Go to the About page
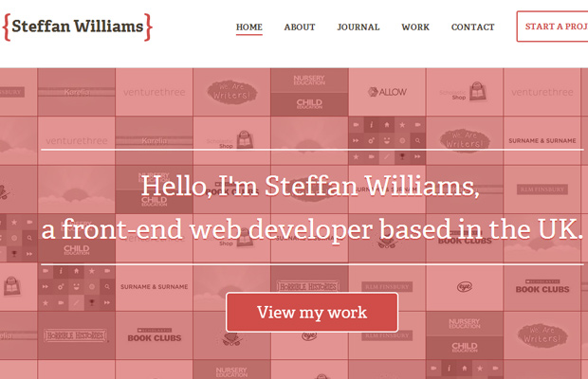Viewport: 588px width, 379px height. point(300,27)
